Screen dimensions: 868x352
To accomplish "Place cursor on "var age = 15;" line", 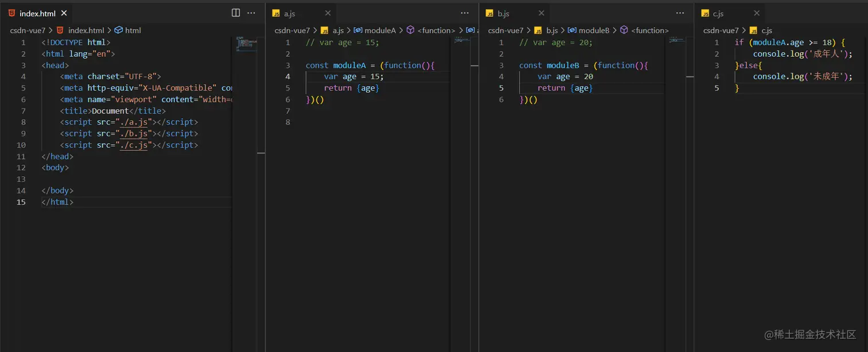I will tap(354, 76).
